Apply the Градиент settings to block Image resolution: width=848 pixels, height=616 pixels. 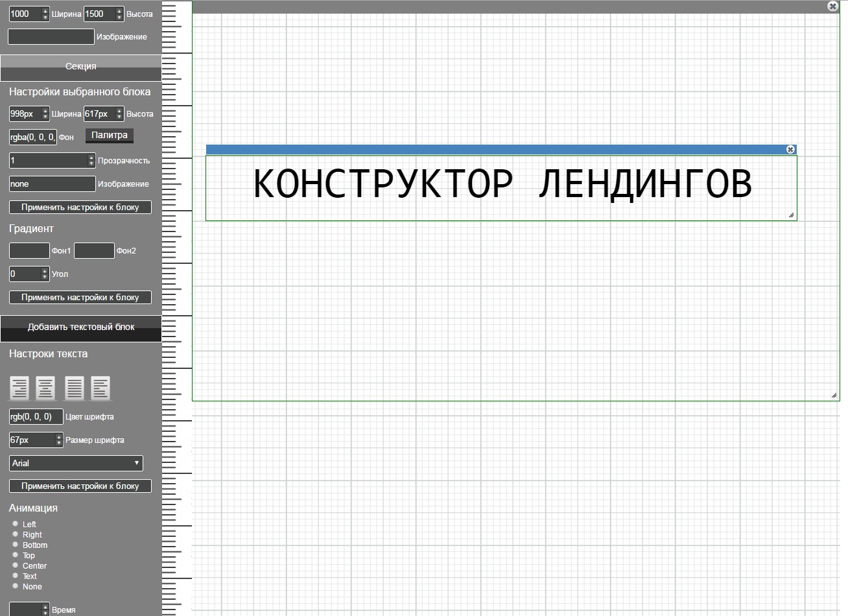(80, 298)
